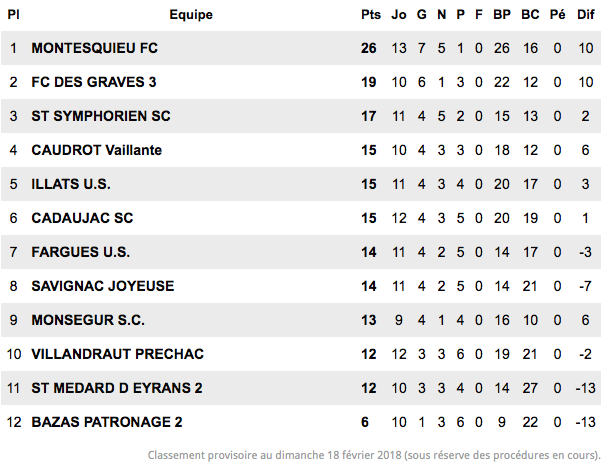The height and width of the screenshot is (464, 607).
Task: Click the BC column header
Action: click(x=530, y=15)
